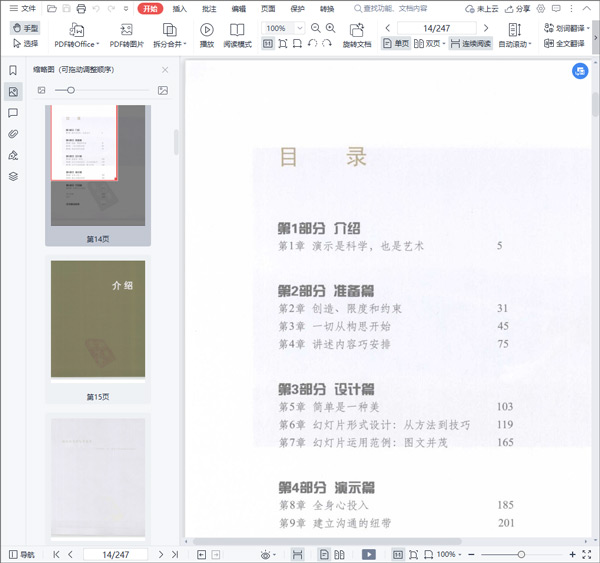Click the ribbon fit page icon
Screen dimensions: 600x563
tap(283, 44)
